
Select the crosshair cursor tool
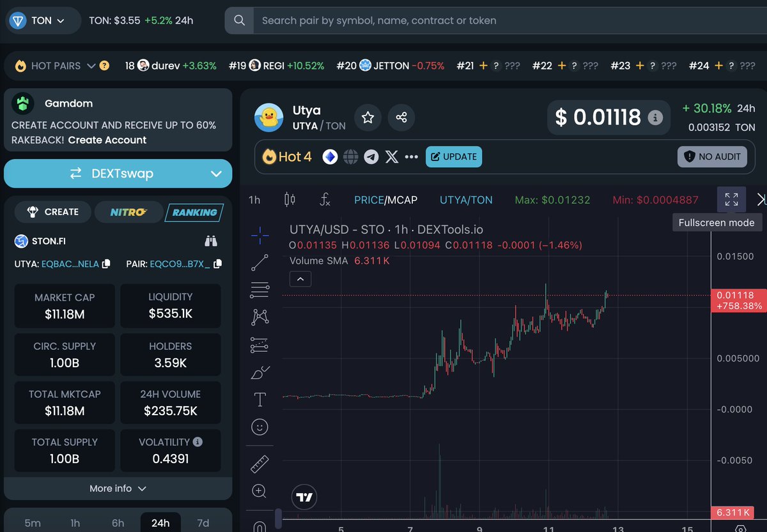tap(260, 236)
